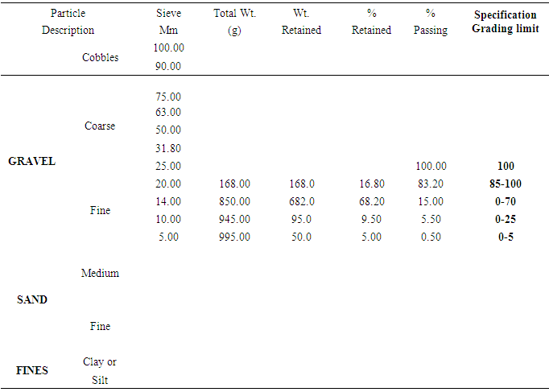Screen dimensions: 549x392
Task: Click the 'Sieve Mm' column header
Action: click(168, 22)
